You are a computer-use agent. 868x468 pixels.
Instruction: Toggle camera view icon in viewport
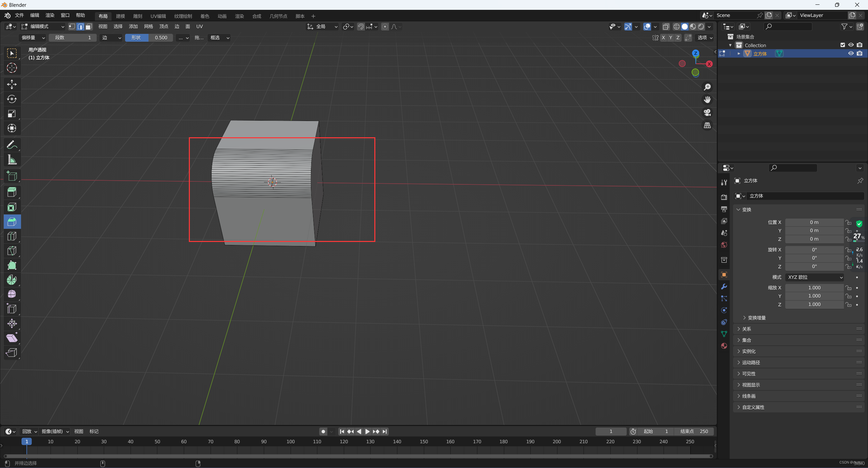coord(707,113)
